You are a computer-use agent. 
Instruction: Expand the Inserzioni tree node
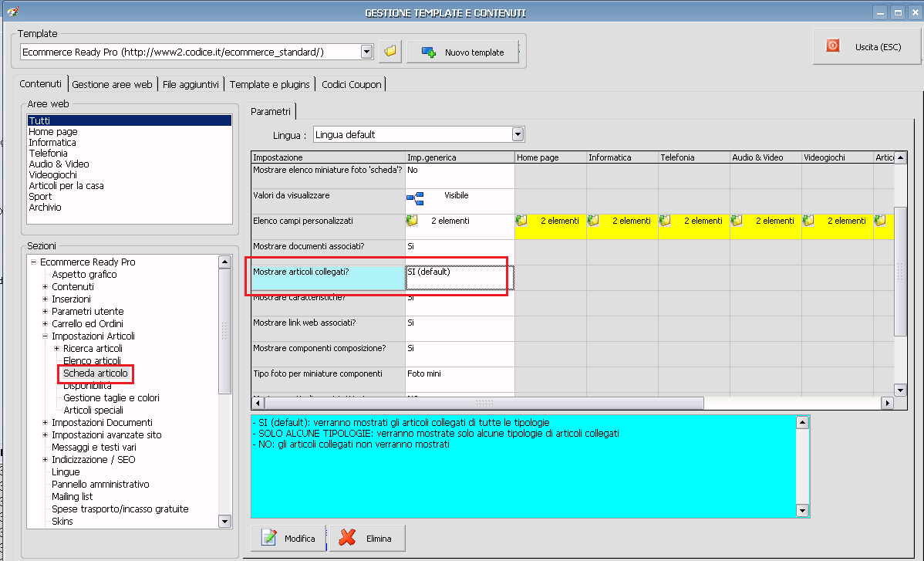coord(45,299)
